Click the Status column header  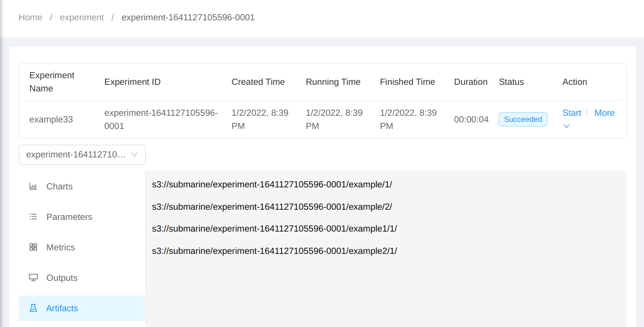[511, 82]
